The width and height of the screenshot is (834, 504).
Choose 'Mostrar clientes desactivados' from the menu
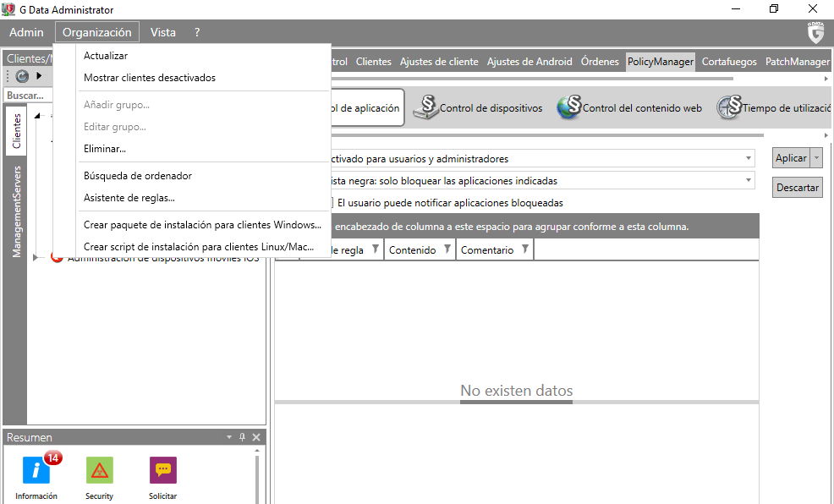pos(150,78)
